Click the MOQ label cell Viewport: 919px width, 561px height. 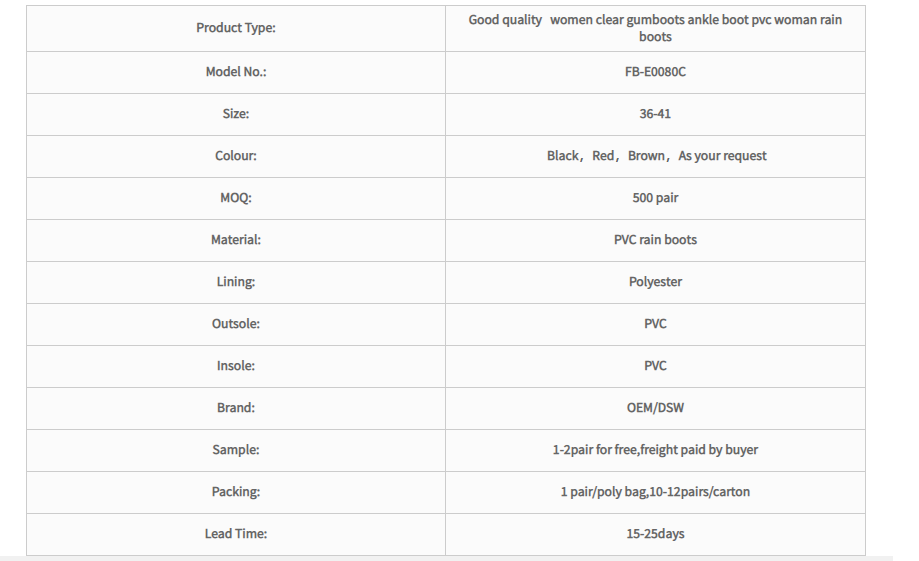tap(236, 198)
